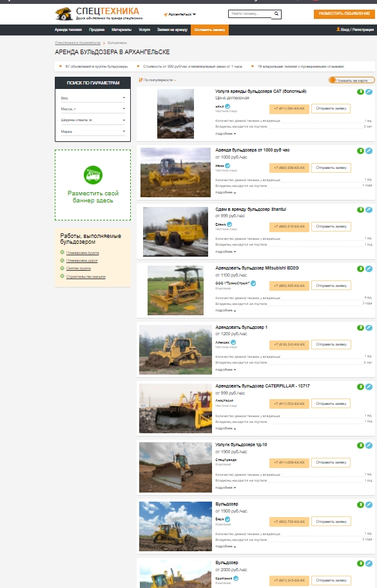Viewport: 377px width, 588px height.
Task: Click the Спецтехника dump truck logo
Action: (64, 14)
